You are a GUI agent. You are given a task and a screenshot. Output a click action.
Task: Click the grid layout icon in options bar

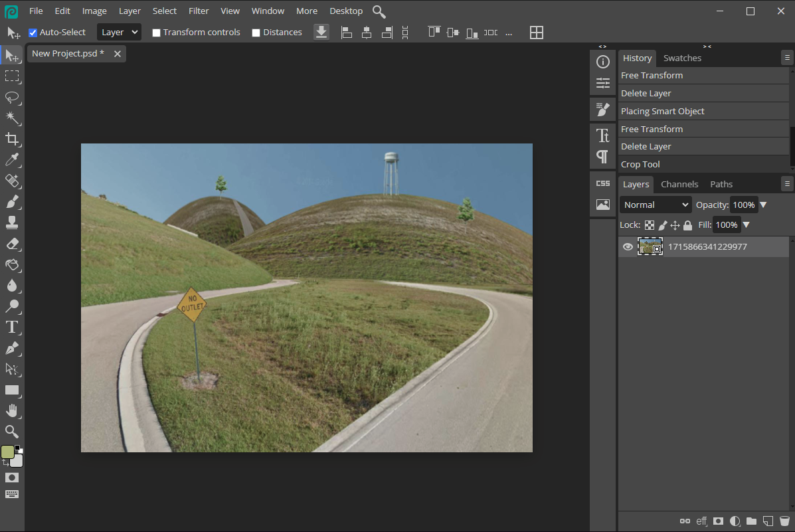click(x=537, y=33)
